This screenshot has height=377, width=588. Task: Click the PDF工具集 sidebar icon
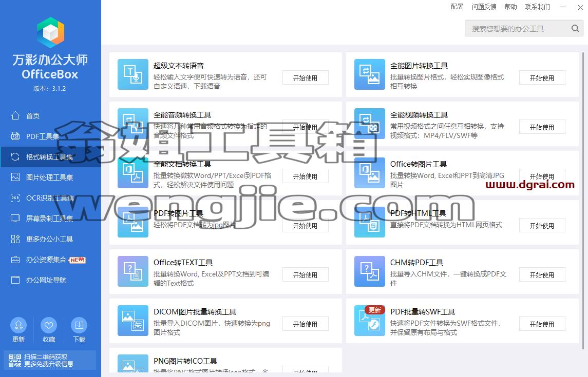pos(15,136)
